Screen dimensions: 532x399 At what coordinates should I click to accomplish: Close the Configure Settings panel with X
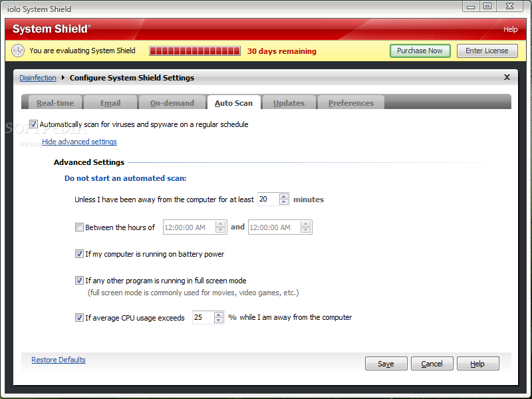[507, 77]
